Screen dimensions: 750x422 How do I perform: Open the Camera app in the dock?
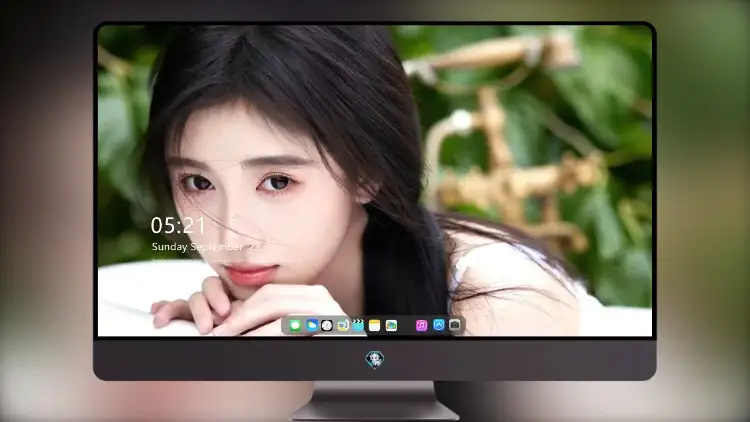click(455, 325)
